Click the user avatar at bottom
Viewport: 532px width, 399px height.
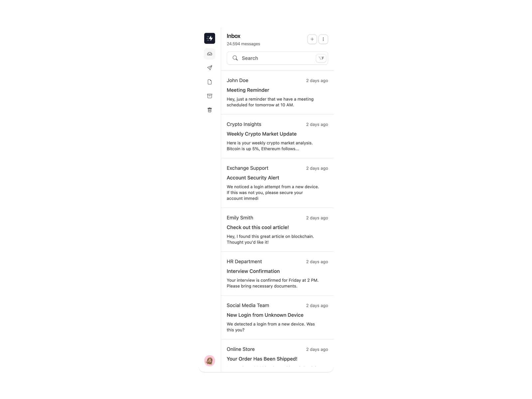(209, 361)
